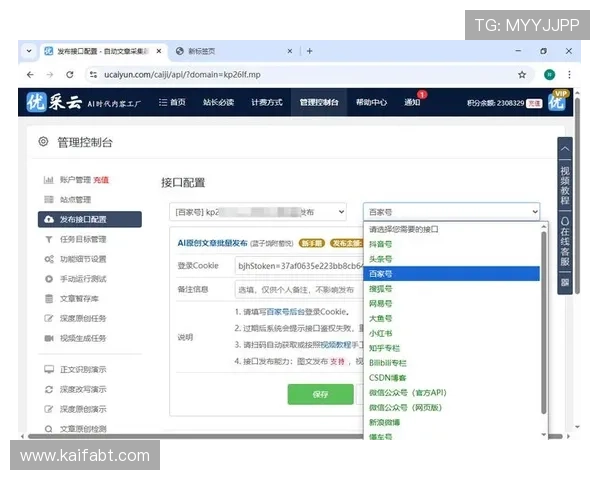
Task: Open 视频教程 in the right floating panel
Action: tap(565, 185)
